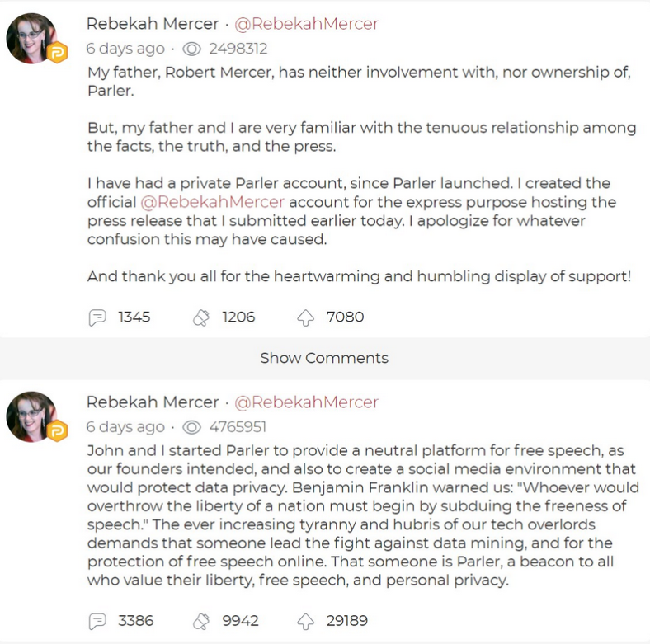Click the echo icon on the second post
Screen dimensions: 650x644
(x=201, y=621)
